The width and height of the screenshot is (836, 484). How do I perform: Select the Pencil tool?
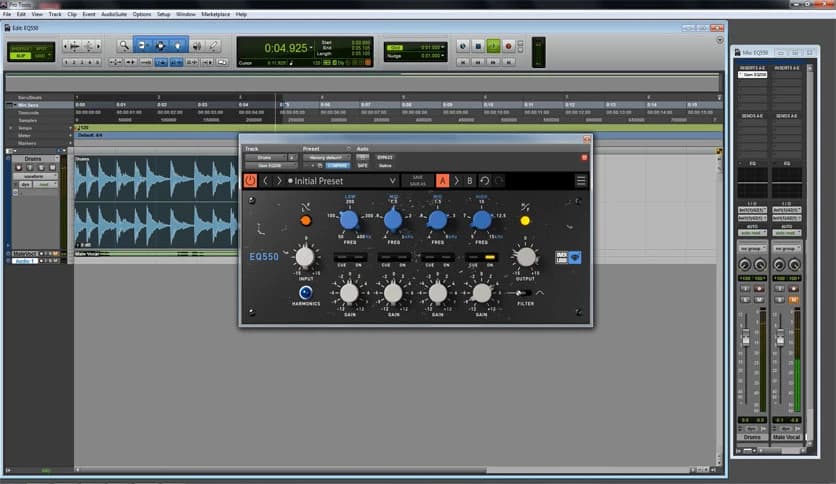click(x=213, y=46)
